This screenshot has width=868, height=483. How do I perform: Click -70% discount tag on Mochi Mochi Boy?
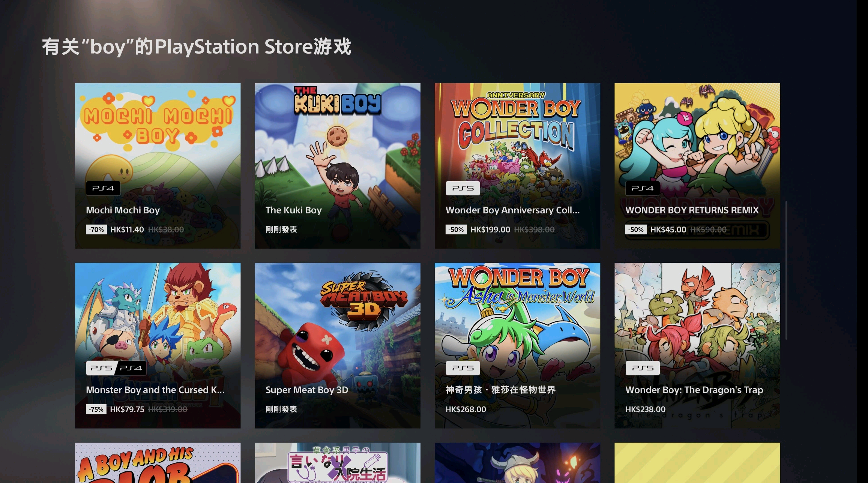coord(96,229)
